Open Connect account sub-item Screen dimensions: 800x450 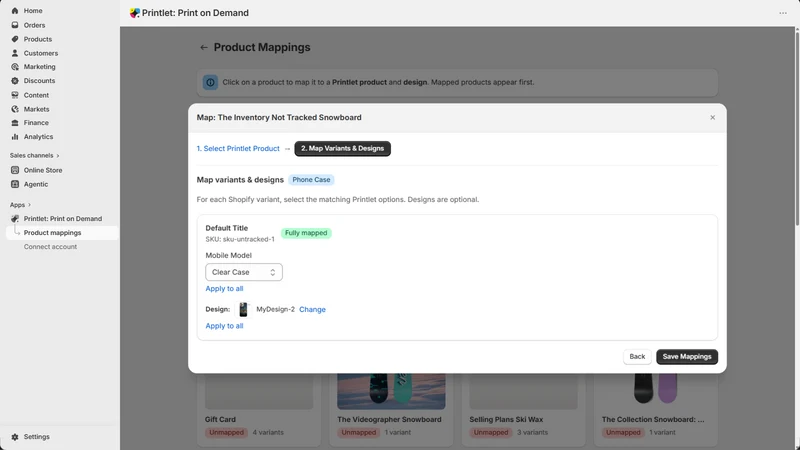pos(51,246)
